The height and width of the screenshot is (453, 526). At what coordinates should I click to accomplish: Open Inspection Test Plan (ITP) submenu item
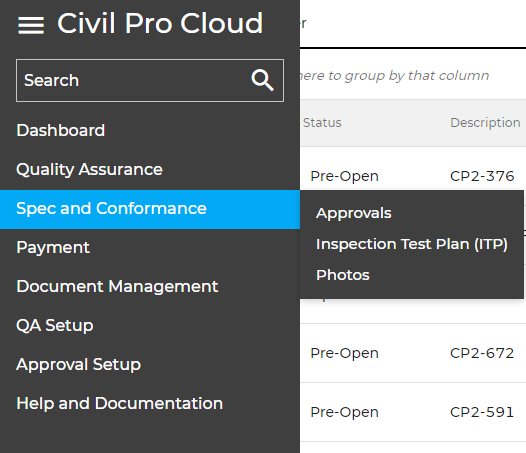412,244
